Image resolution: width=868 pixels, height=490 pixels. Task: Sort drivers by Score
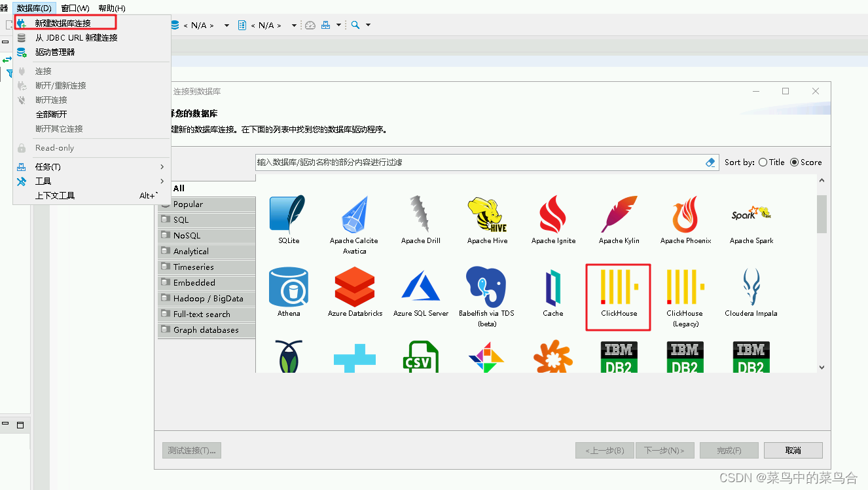806,162
